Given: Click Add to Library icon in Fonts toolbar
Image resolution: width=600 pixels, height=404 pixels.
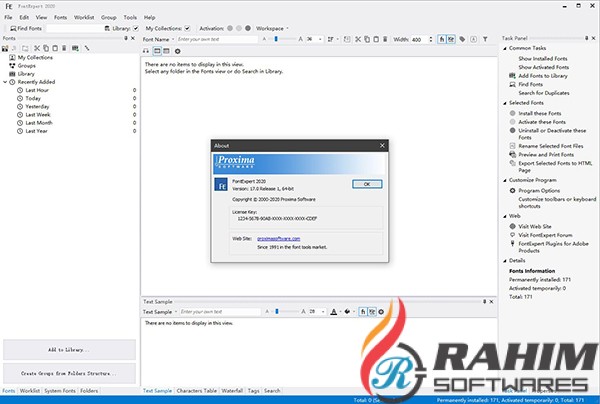Looking at the screenshot, I should pyautogui.click(x=75, y=48).
